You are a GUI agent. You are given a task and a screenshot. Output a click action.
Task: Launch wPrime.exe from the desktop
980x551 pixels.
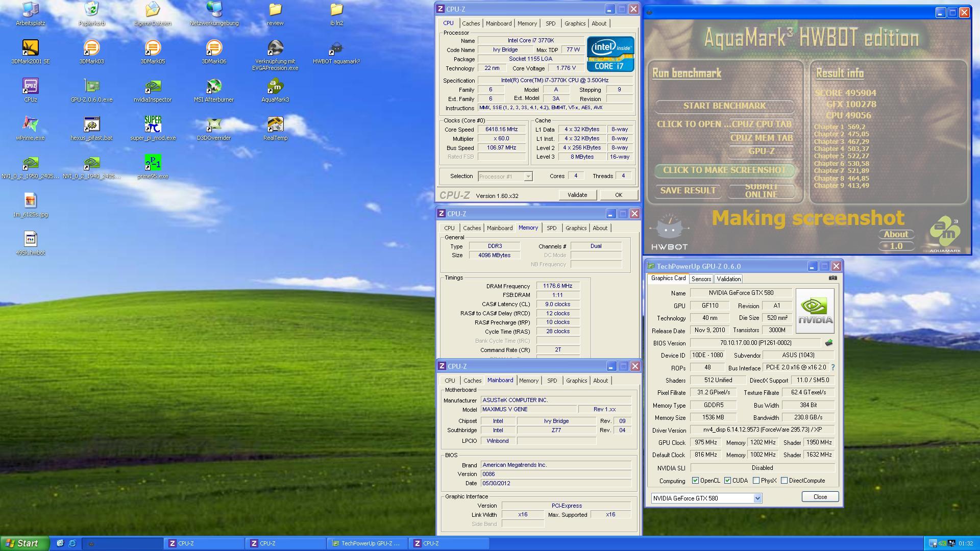pos(30,128)
